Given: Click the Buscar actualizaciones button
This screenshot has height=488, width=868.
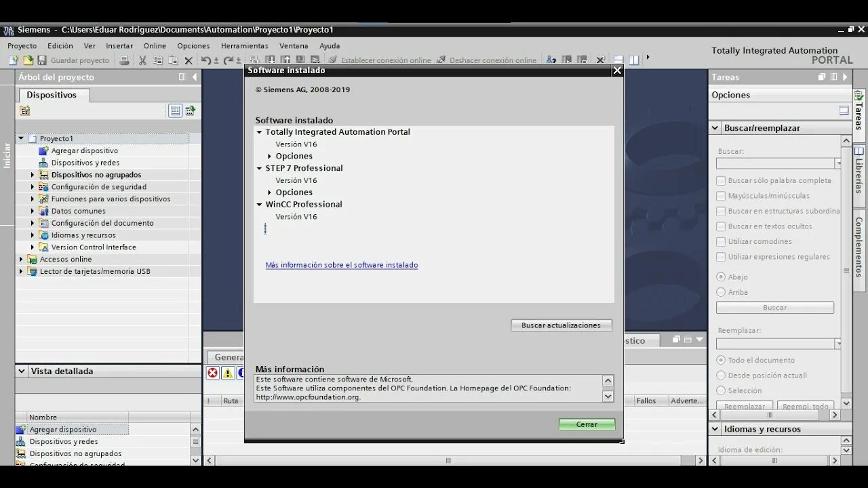Looking at the screenshot, I should click(561, 325).
